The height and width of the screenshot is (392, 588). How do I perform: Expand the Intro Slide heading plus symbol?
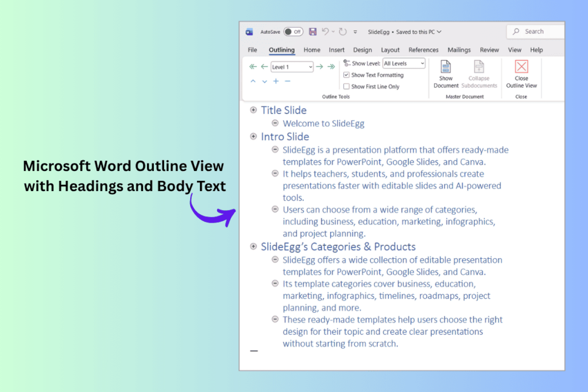coord(253,137)
